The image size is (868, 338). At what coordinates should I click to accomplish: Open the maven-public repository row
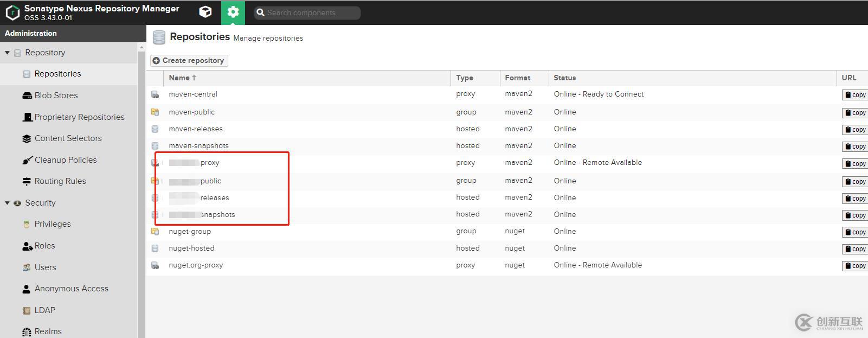click(507, 112)
